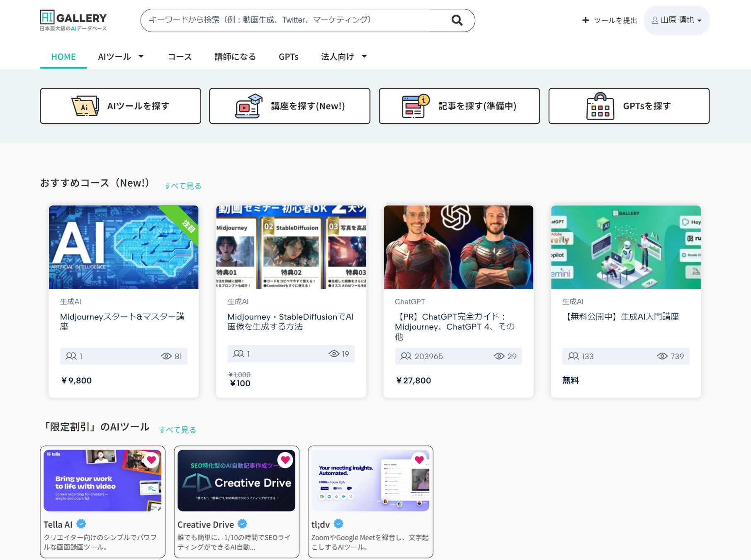This screenshot has height=560, width=751.
Task: Click views eye icon showing 739
Action: 662,356
